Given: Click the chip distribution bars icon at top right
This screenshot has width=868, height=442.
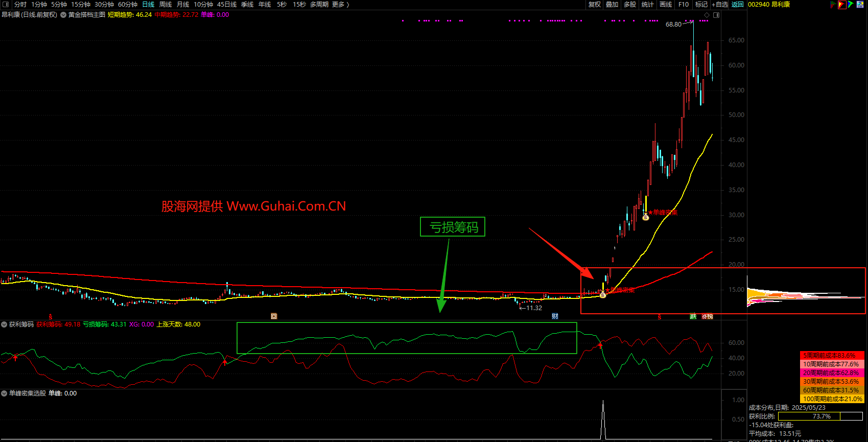Looking at the screenshot, I should click(x=833, y=4).
